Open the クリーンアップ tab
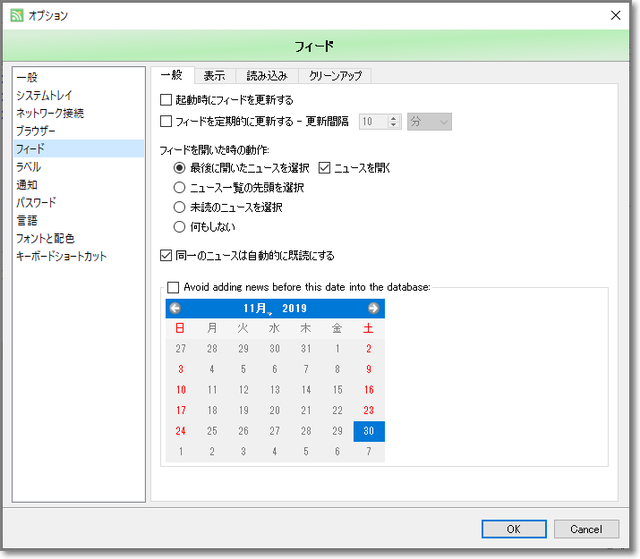Image resolution: width=640 pixels, height=559 pixels. 334,75
